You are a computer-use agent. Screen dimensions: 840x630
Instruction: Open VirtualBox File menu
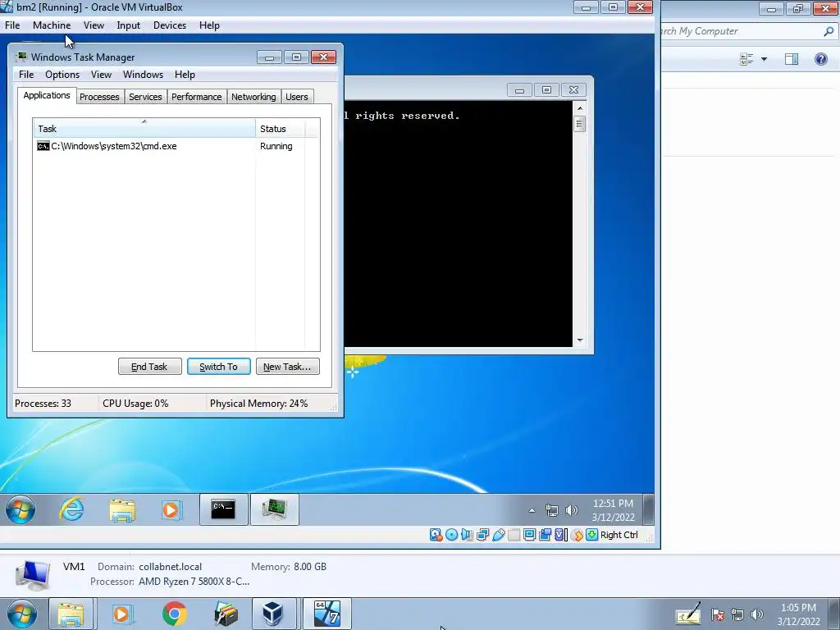[12, 25]
